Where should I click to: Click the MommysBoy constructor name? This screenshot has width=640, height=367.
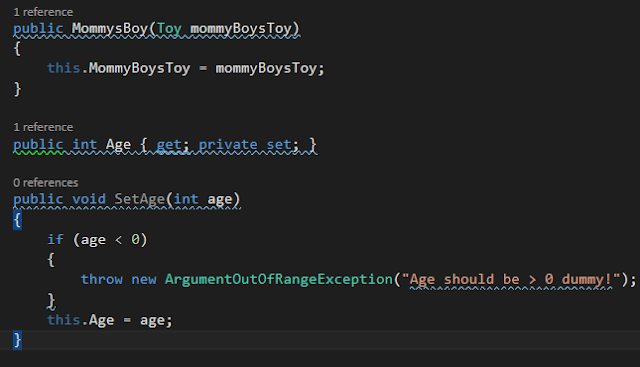coord(110,29)
